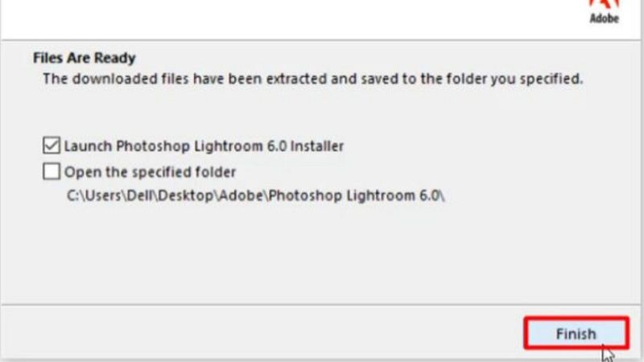Click the Files Are Ready heading

click(x=84, y=58)
